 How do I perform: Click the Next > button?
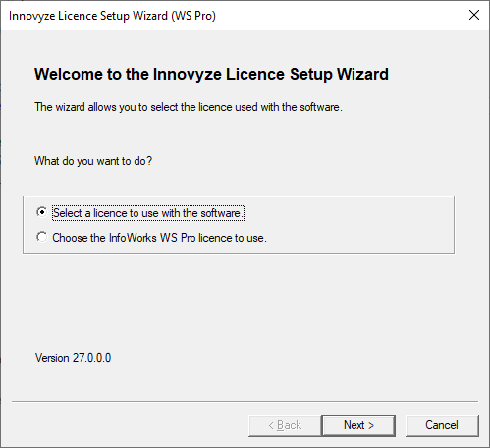tap(358, 425)
